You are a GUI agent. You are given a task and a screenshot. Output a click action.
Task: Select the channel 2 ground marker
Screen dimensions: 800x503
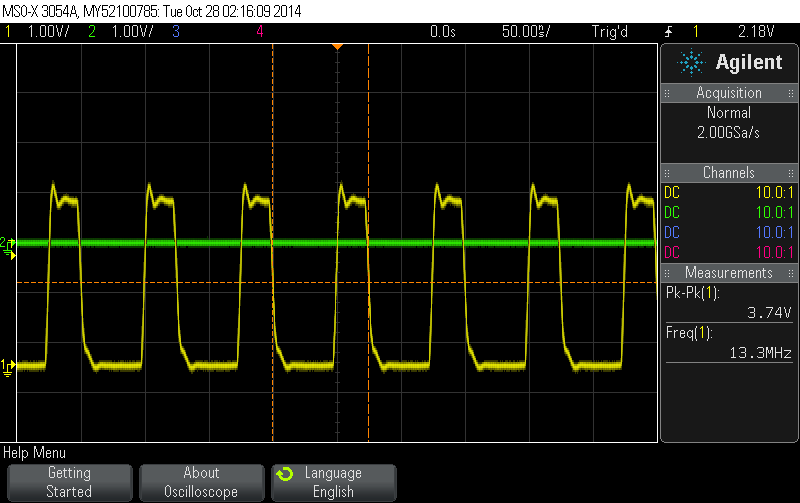[x=8, y=246]
